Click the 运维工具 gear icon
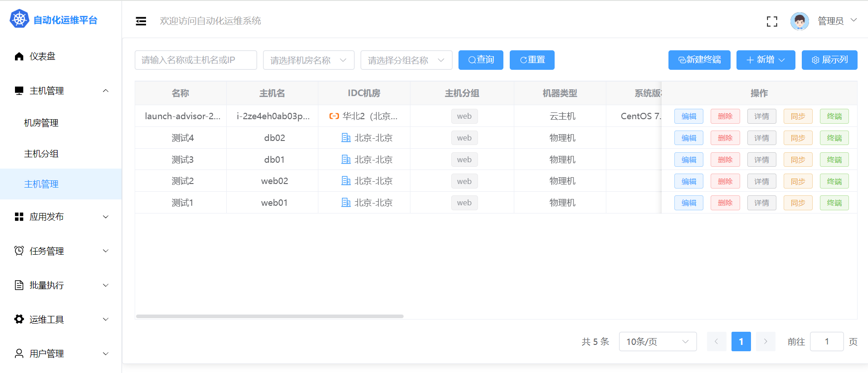This screenshot has height=373, width=868. [19, 319]
